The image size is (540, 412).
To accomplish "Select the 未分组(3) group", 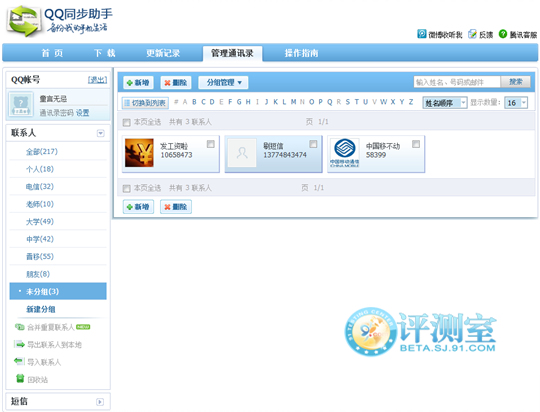I will [58, 291].
